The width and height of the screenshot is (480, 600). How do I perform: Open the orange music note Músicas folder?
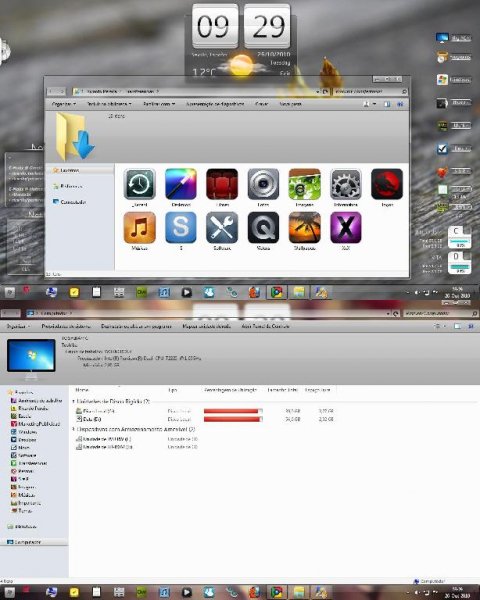[140, 228]
